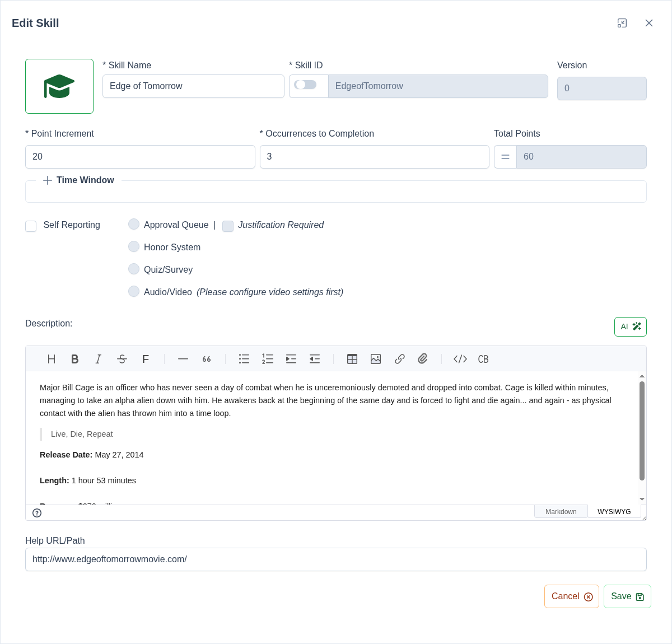The width and height of the screenshot is (672, 644).
Task: Click the Point Increment field
Action: 140,157
